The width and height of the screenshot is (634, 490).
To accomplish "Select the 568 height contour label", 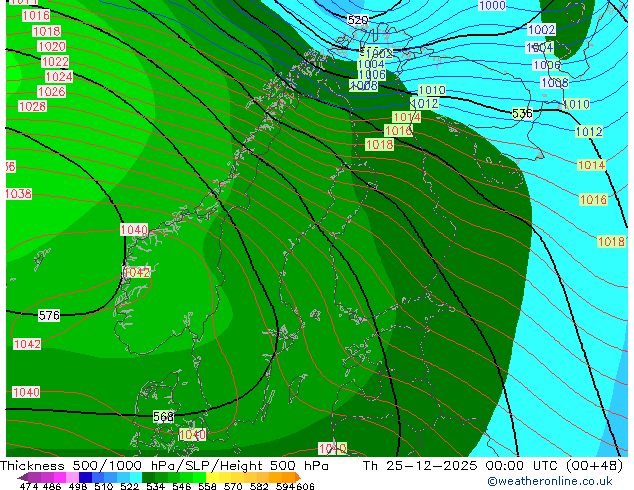I will pyautogui.click(x=163, y=416).
